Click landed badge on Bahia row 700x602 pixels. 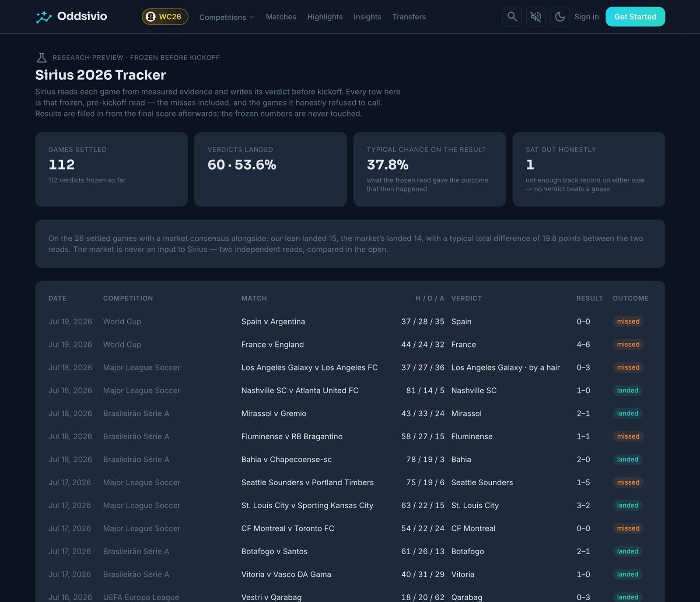[x=627, y=459]
